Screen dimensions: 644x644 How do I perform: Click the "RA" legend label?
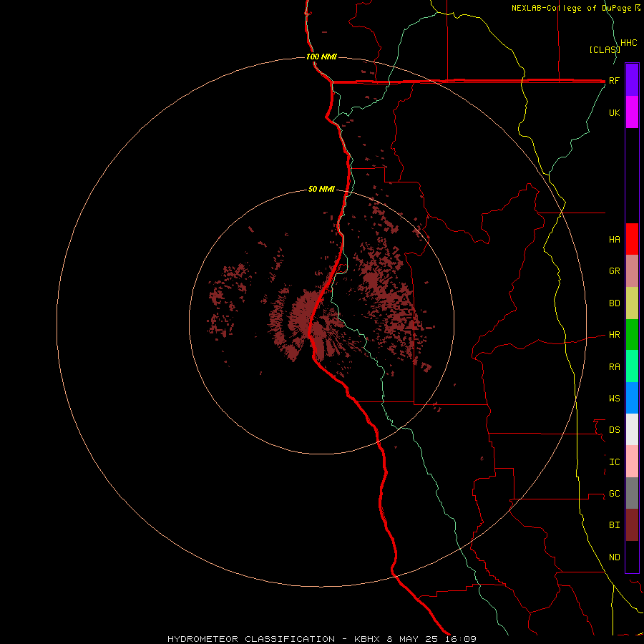[615, 367]
